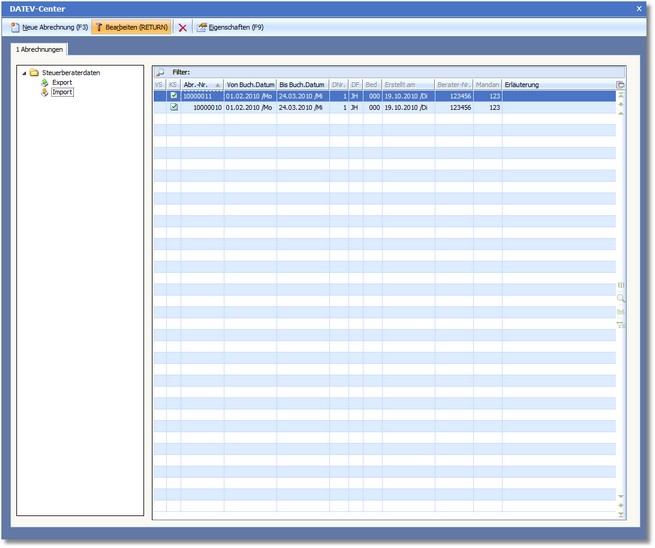
Task: Select the Import tree item
Action: 62,92
